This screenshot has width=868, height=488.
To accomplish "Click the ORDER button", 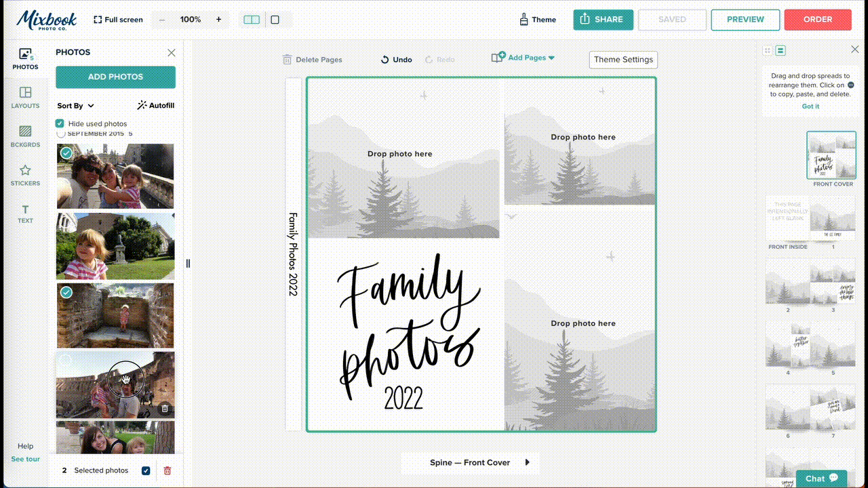I will pos(818,20).
